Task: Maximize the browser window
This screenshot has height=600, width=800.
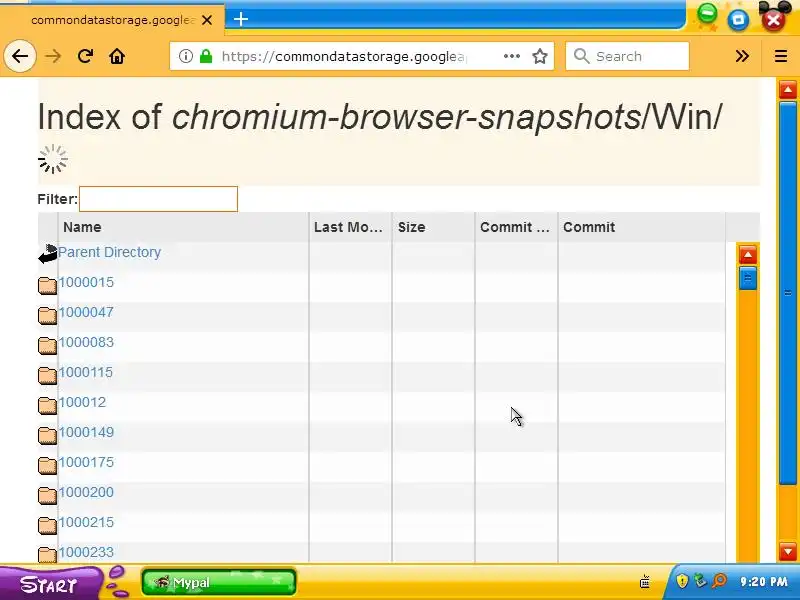Action: pyautogui.click(x=738, y=19)
